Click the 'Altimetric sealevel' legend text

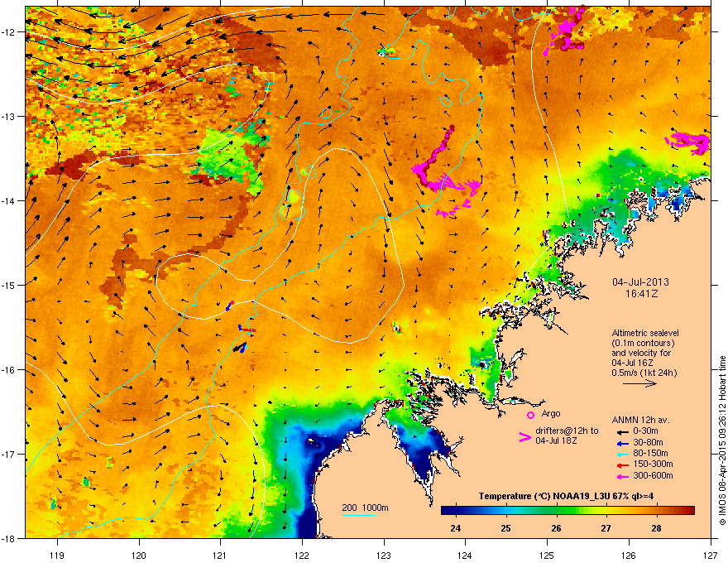coord(645,333)
